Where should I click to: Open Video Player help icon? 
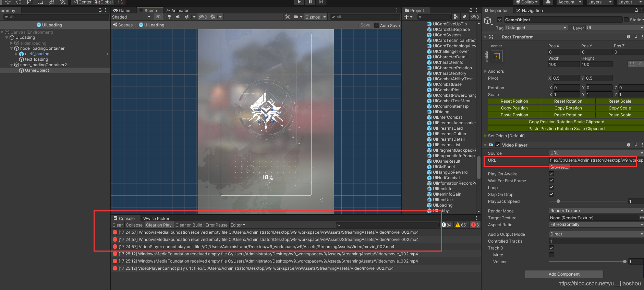coord(629,145)
